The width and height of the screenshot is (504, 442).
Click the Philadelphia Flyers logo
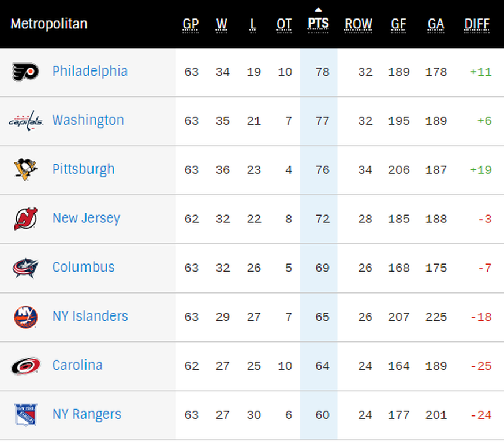25,72
